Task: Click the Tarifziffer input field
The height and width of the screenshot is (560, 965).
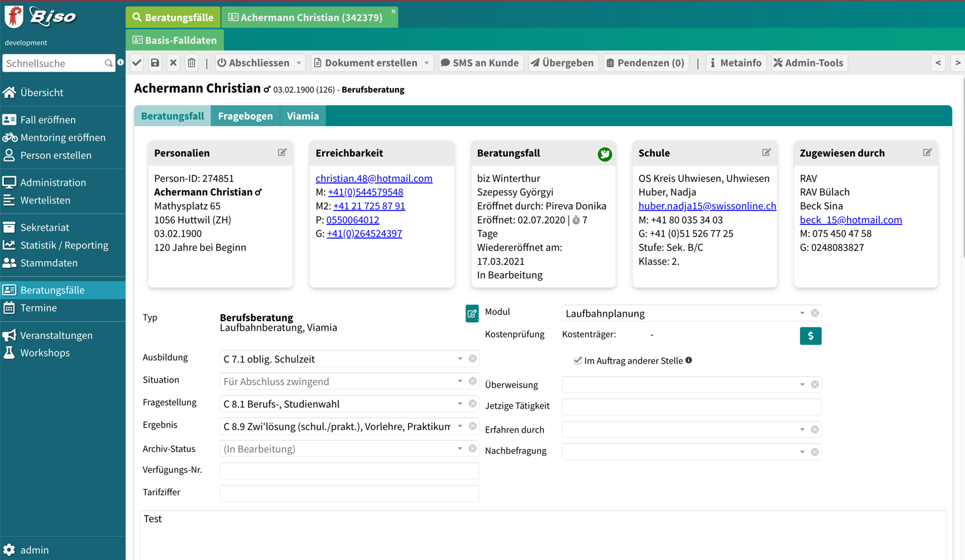Action: (x=349, y=493)
